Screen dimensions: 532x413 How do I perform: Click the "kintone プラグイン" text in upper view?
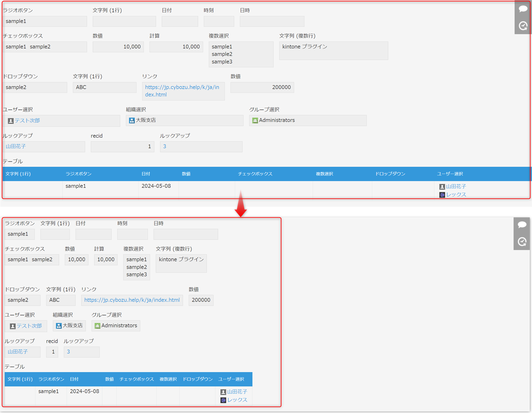pos(305,47)
